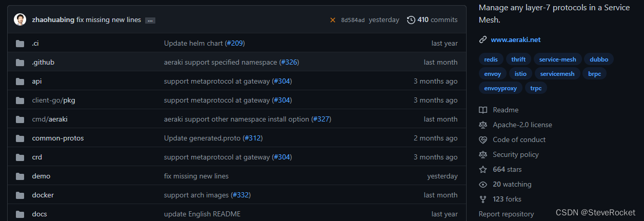Click the Readme book icon

coord(482,110)
